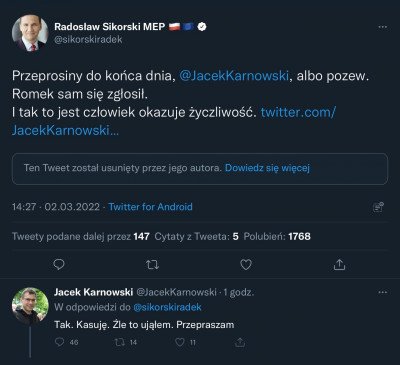Open @JacekKarnowski mention in tweet text
Viewport: 400px width, 365px height.
tap(234, 76)
